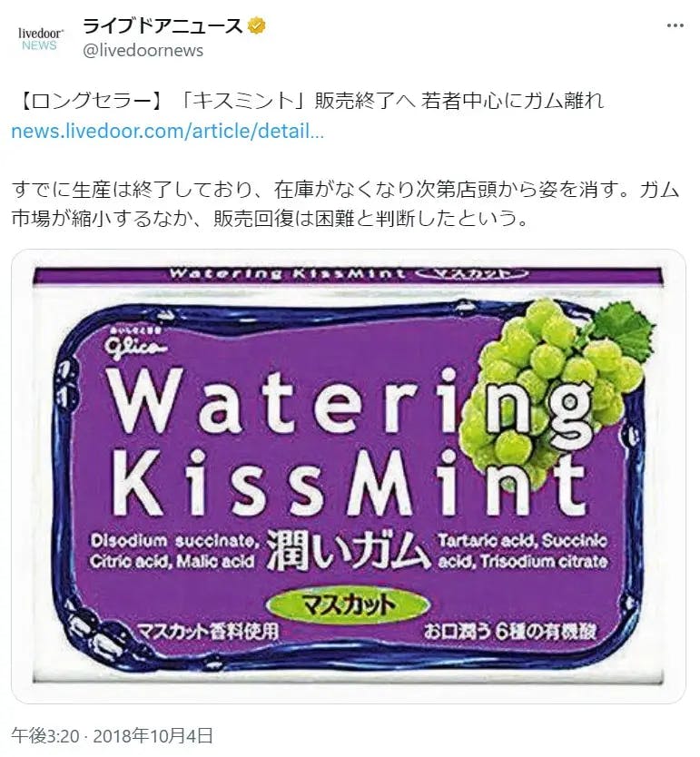
Task: Click the すでに生産は終了 body paragraph
Action: point(346,204)
